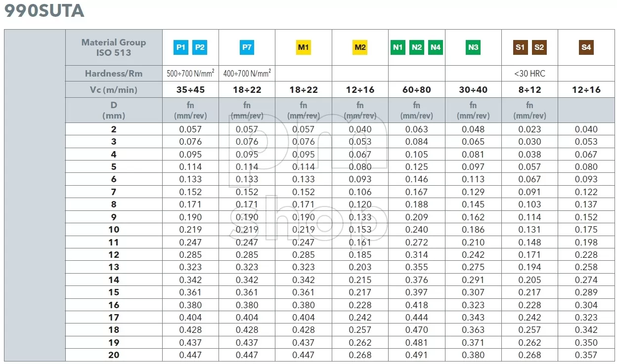617x364 pixels.
Task: Select the 'D (mm)' column header
Action: [x=114, y=110]
